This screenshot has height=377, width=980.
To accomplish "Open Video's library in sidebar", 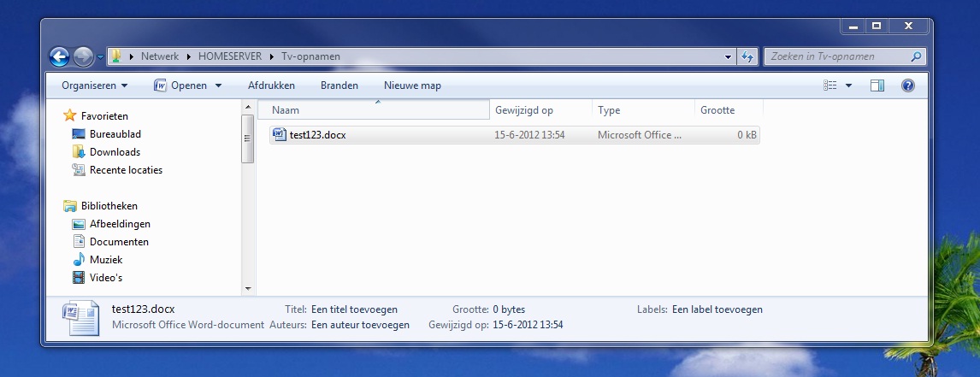I will 106,277.
